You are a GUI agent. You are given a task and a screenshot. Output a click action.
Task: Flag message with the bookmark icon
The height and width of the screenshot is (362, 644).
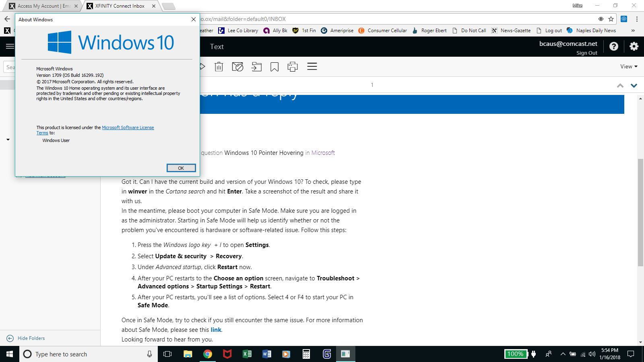(275, 67)
